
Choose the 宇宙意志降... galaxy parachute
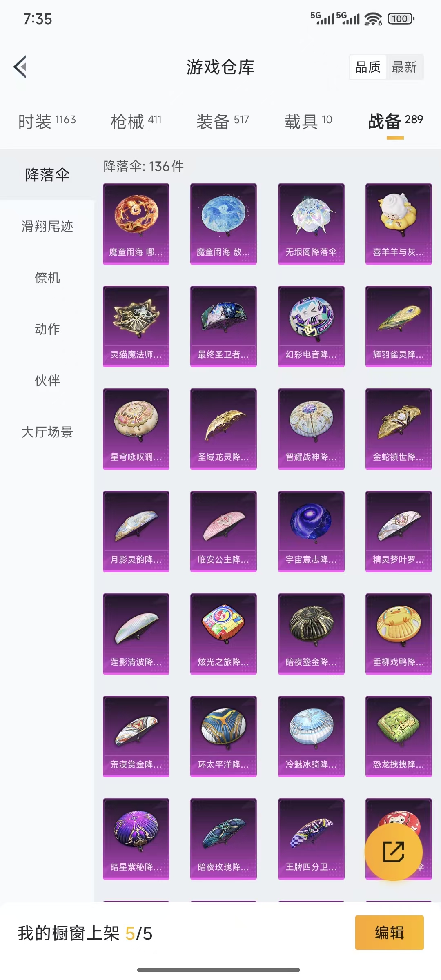tap(311, 531)
